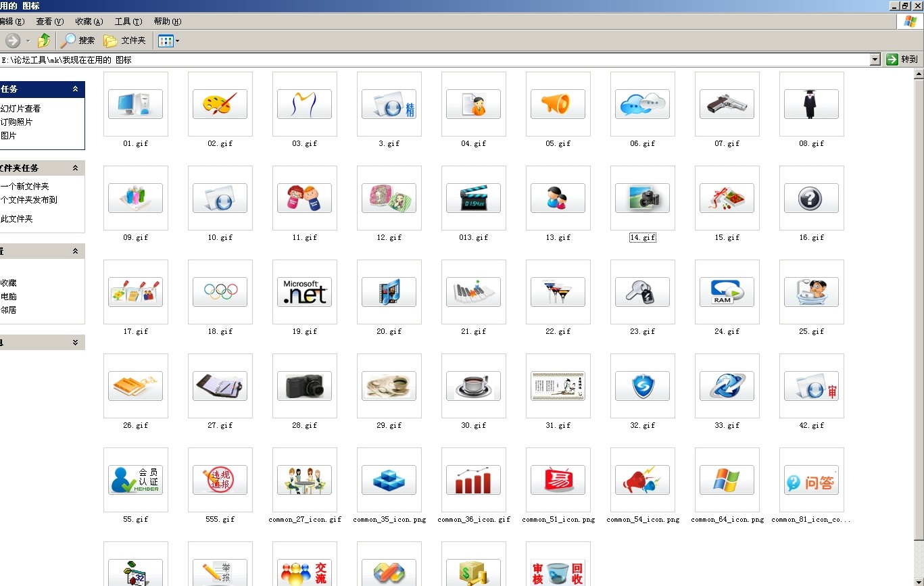Click the file name 555.gif
The image size is (924, 586).
(220, 520)
